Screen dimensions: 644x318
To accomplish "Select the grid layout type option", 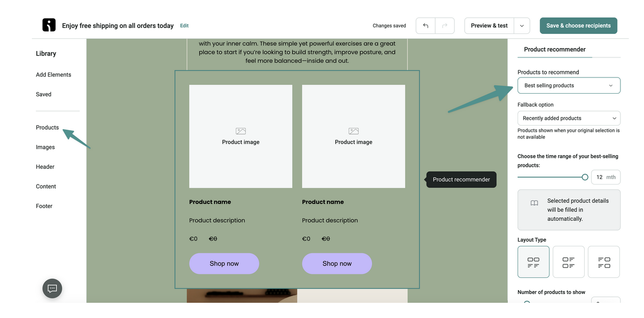I will (533, 262).
